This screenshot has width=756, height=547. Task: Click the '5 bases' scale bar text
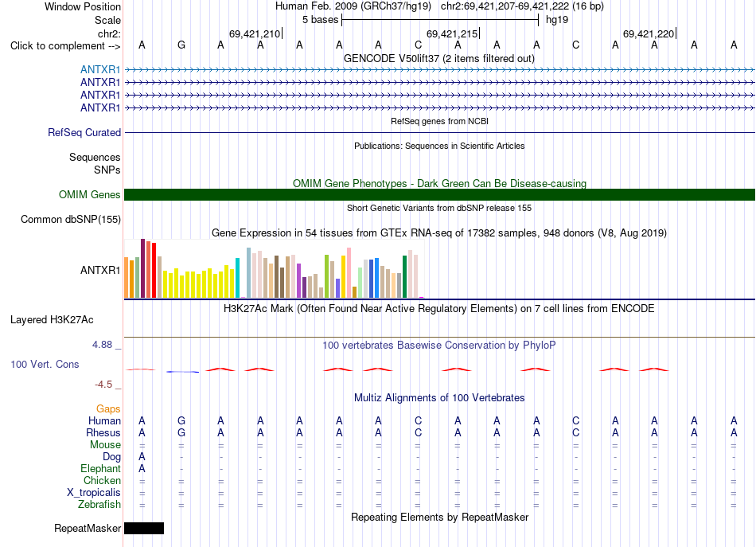click(320, 20)
